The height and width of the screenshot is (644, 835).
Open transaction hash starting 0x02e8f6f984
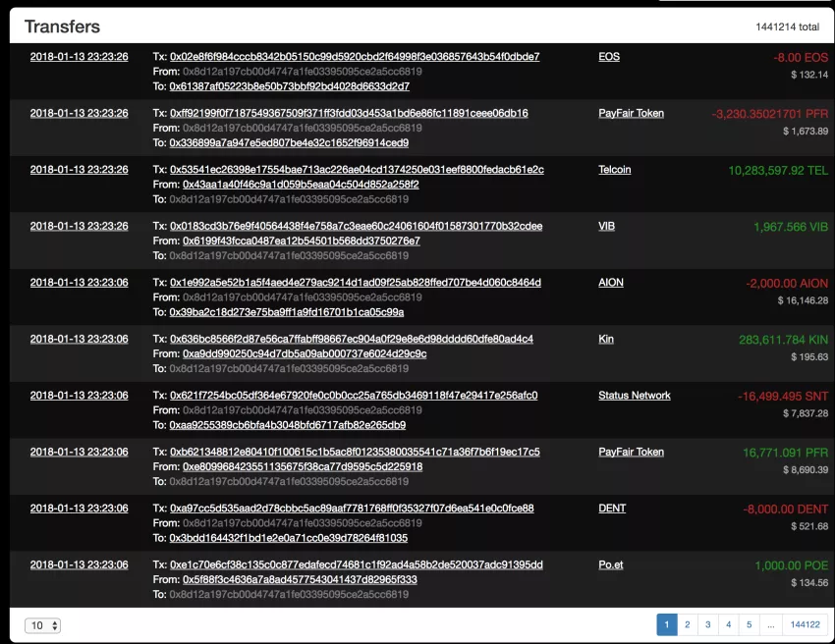pos(355,56)
